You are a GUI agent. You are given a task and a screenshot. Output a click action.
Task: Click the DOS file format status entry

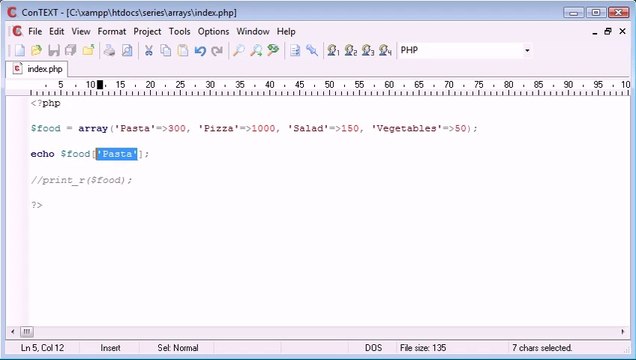[373, 348]
